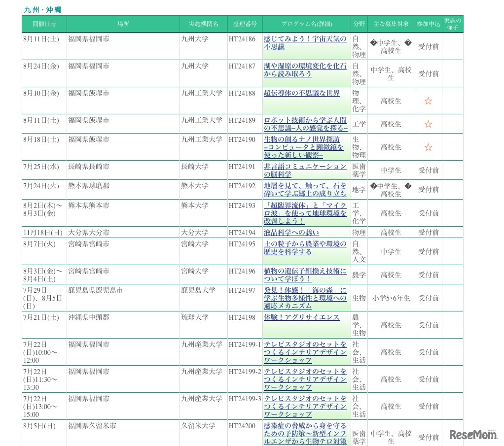504x446 pixels.
Task: Click 受付前 status in HT24198 row
Action: click(429, 325)
